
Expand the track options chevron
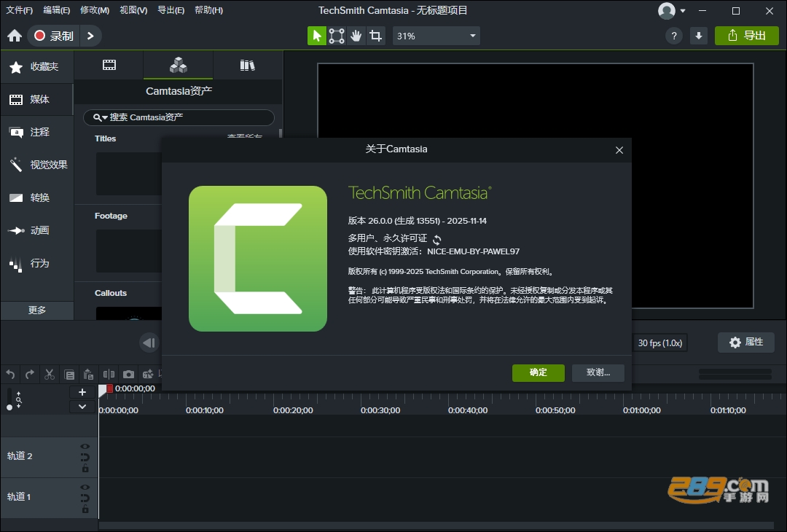coord(82,407)
